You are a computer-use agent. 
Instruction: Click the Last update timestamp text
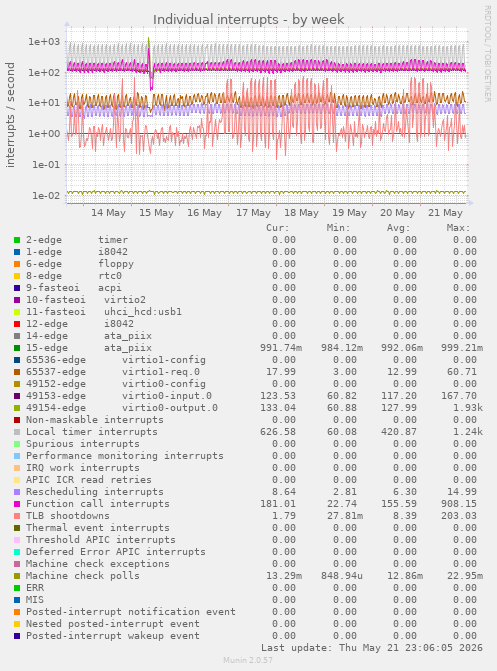(372, 648)
